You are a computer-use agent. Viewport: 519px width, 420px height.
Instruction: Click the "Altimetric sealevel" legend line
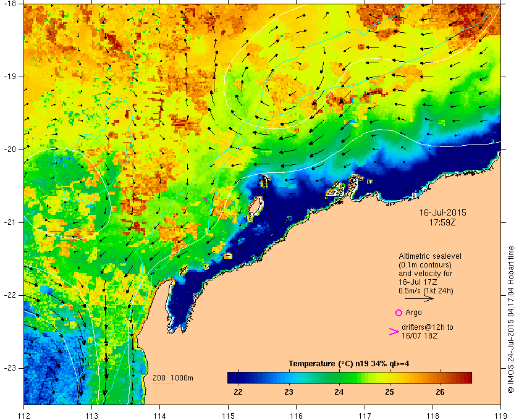(429, 256)
